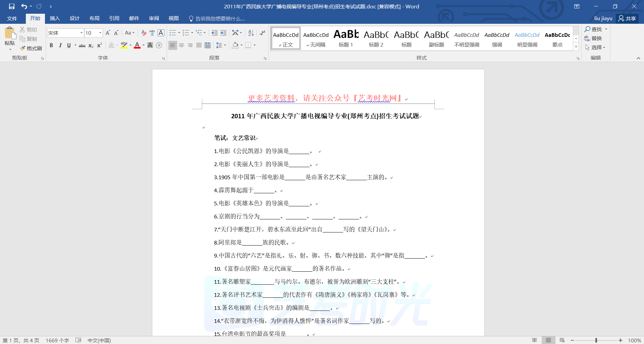Click the Undo arrow icon
The width and height of the screenshot is (644, 344).
24,6
